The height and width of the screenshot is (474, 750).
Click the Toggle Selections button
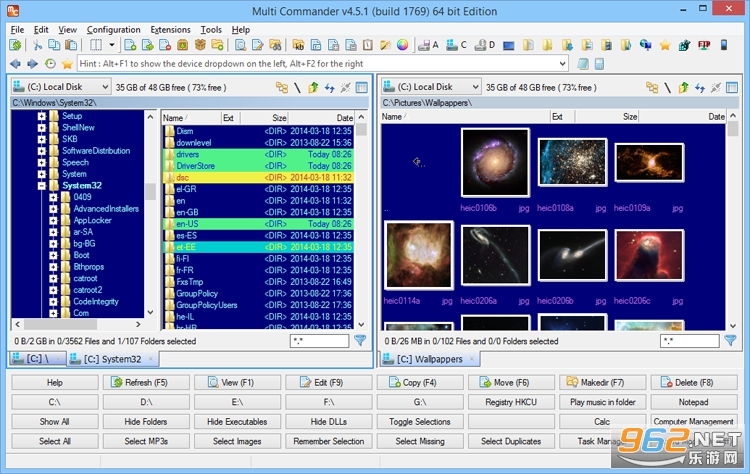pos(419,421)
